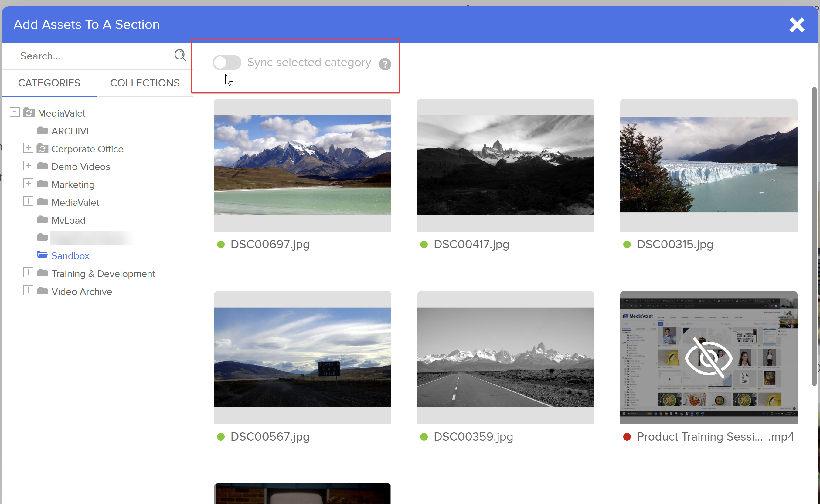This screenshot has height=504, width=820.
Task: Select the Demo Videos category label
Action: tap(81, 167)
